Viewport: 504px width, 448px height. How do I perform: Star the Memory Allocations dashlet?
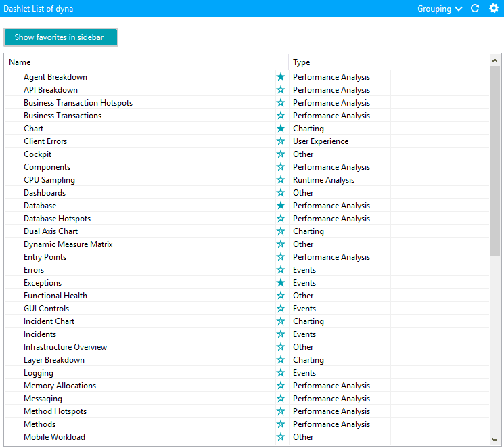281,386
